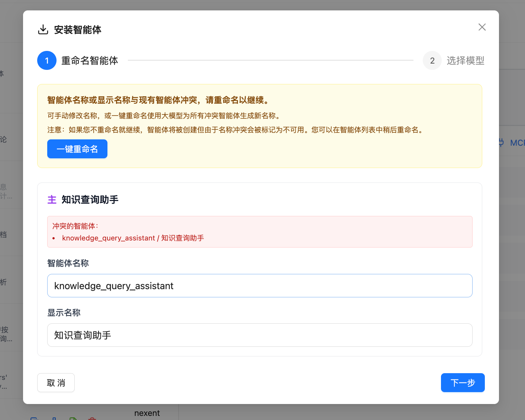Click the grey step 2 circle

tap(432, 61)
